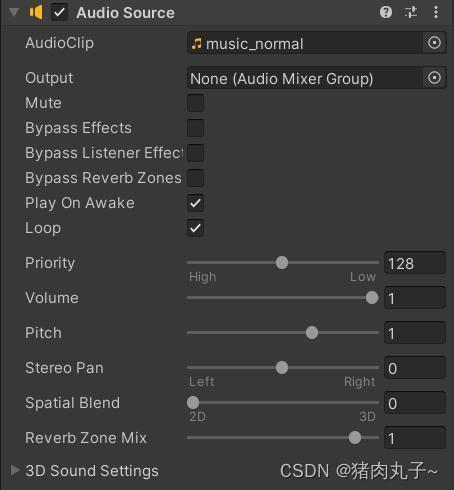Screen dimensions: 454x490
Task: Disable the Audio Source component checkbox
Action: tap(59, 13)
